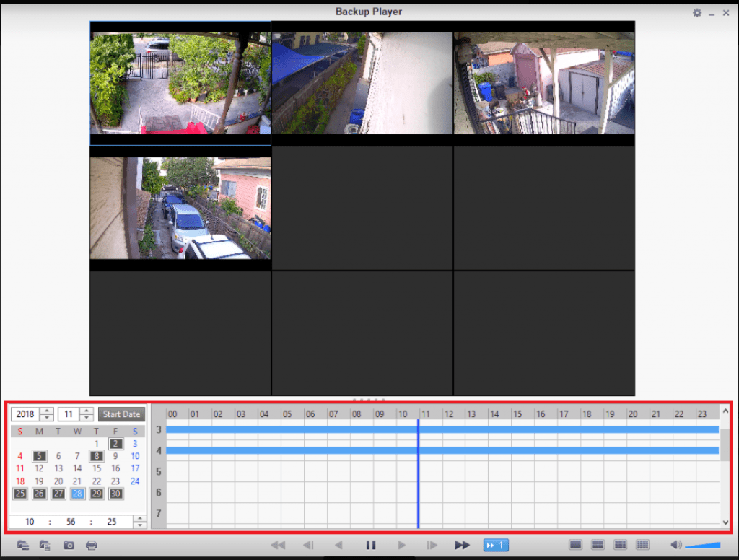Print using the printer icon
The width and height of the screenshot is (739, 560).
92,545
